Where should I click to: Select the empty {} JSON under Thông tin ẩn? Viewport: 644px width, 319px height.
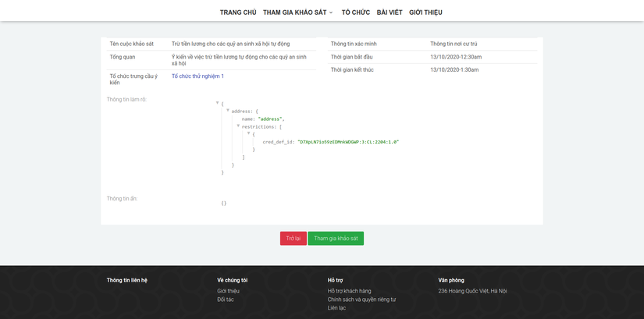tap(224, 204)
